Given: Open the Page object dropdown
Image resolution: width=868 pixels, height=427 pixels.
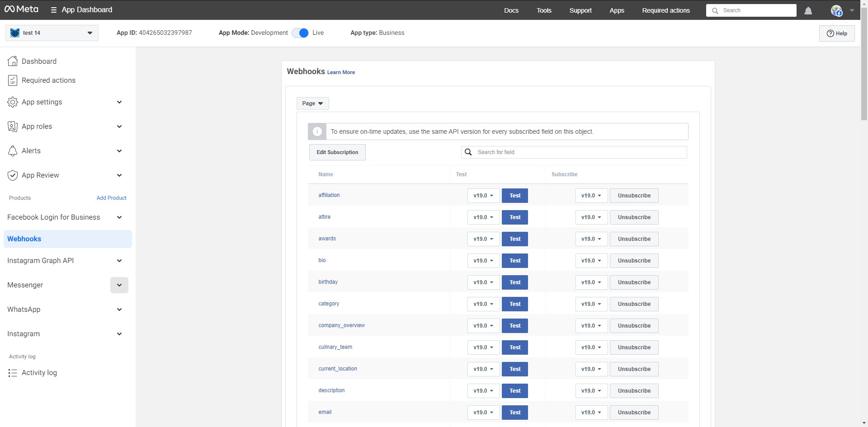Looking at the screenshot, I should pos(312,103).
